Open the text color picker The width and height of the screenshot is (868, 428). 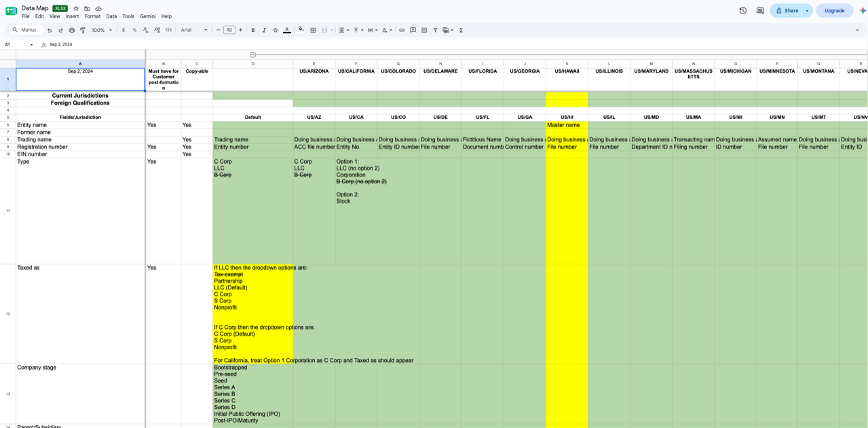click(x=286, y=30)
